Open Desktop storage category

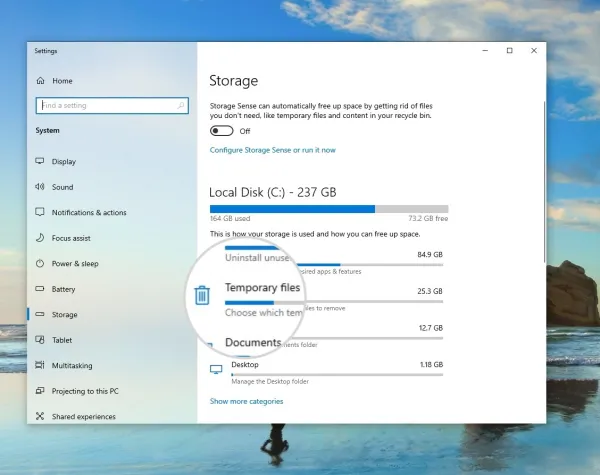pos(245,364)
